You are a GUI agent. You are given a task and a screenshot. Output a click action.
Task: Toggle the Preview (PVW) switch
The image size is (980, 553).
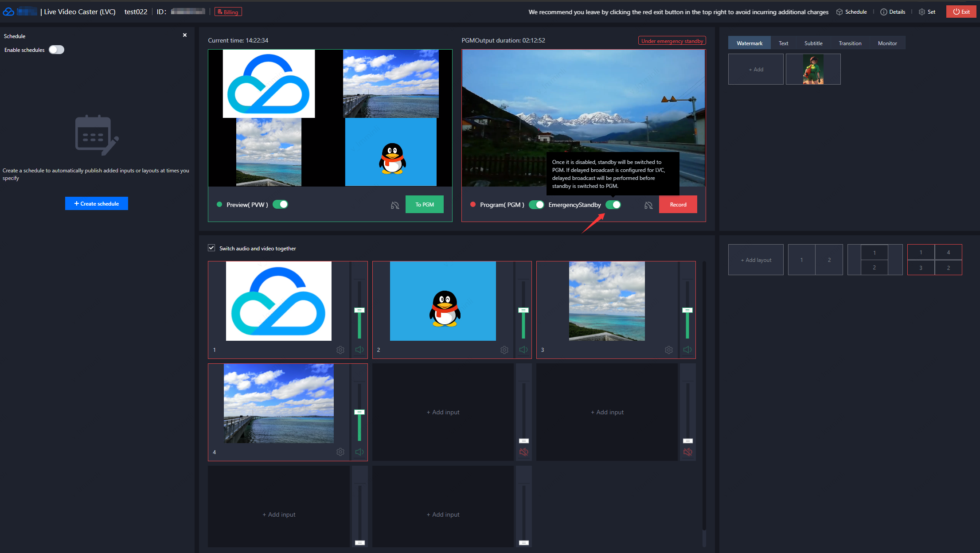280,204
